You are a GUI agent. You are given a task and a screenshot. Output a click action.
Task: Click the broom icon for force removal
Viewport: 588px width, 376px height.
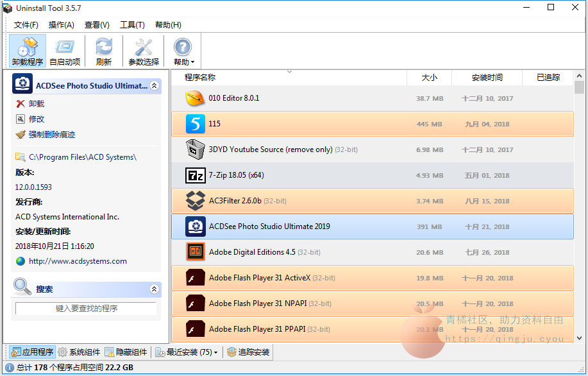click(x=21, y=134)
